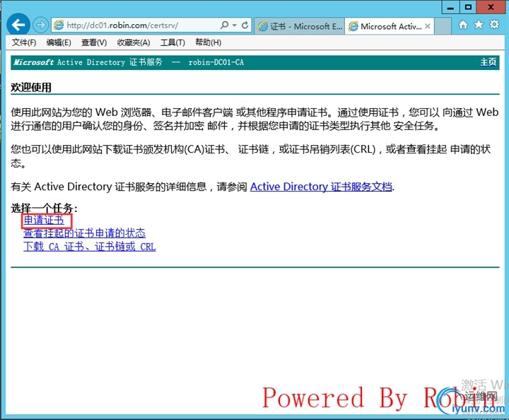Open the 文件(F) menu
This screenshot has width=509, height=420.
[x=24, y=42]
